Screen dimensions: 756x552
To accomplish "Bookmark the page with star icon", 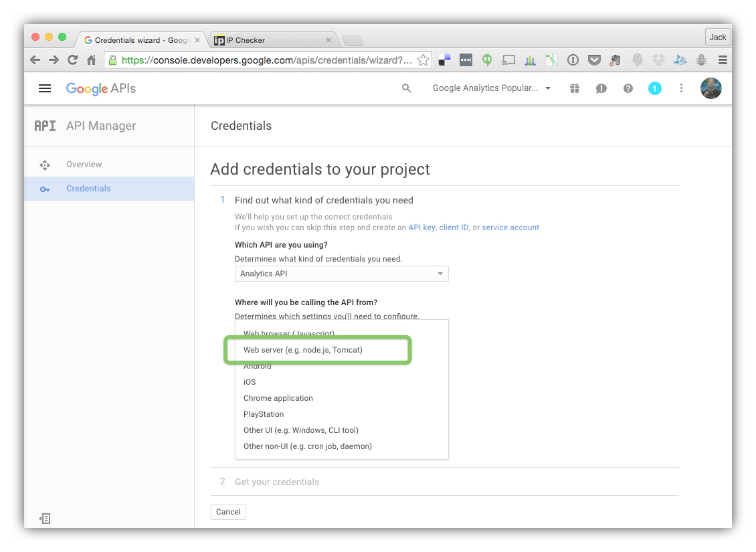I will coord(423,60).
